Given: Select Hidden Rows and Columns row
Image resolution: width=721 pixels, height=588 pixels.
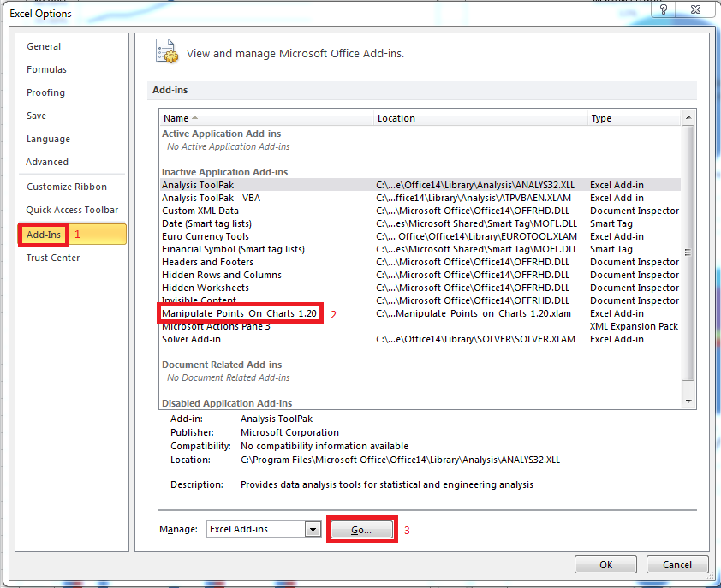Looking at the screenshot, I should pyautogui.click(x=420, y=275).
